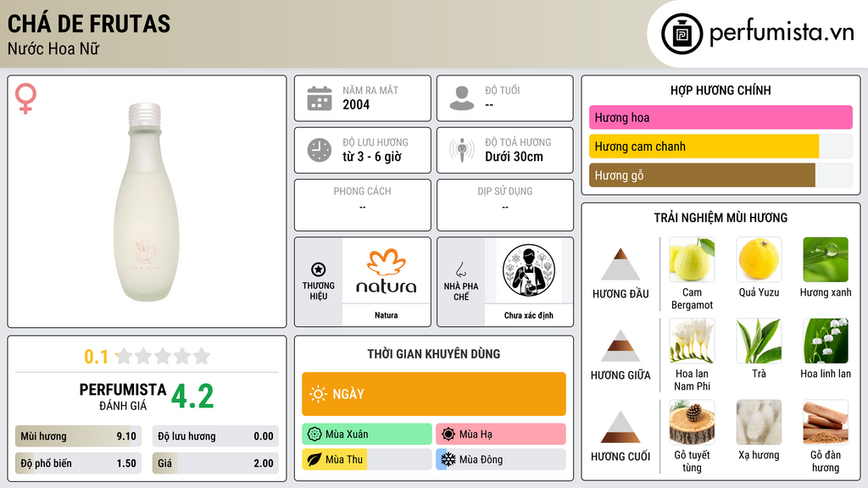Screen dimensions: 868x488
Task: Click the Giá 2.00 rating bar
Action: tap(215, 463)
